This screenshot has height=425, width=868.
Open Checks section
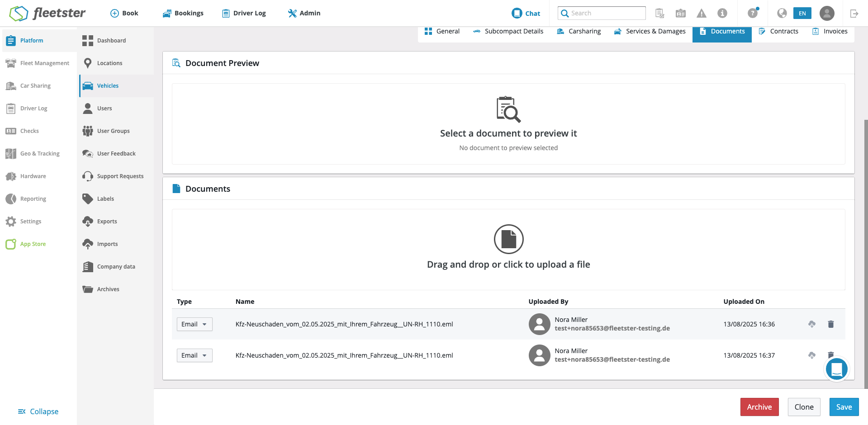coord(39,131)
